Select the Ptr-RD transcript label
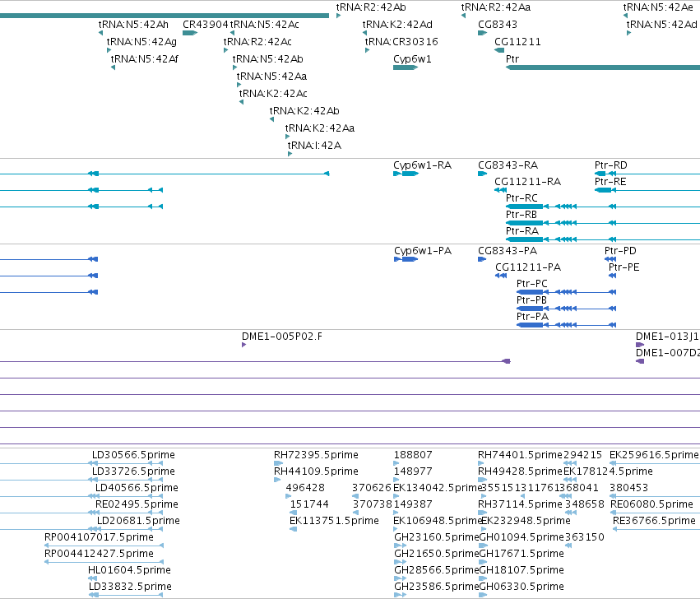700x599 pixels. click(610, 165)
